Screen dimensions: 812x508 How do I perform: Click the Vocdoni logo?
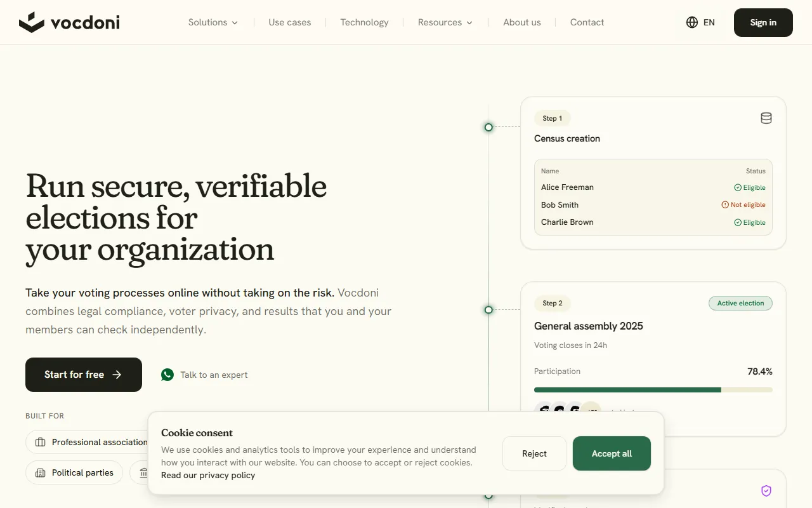[69, 22]
